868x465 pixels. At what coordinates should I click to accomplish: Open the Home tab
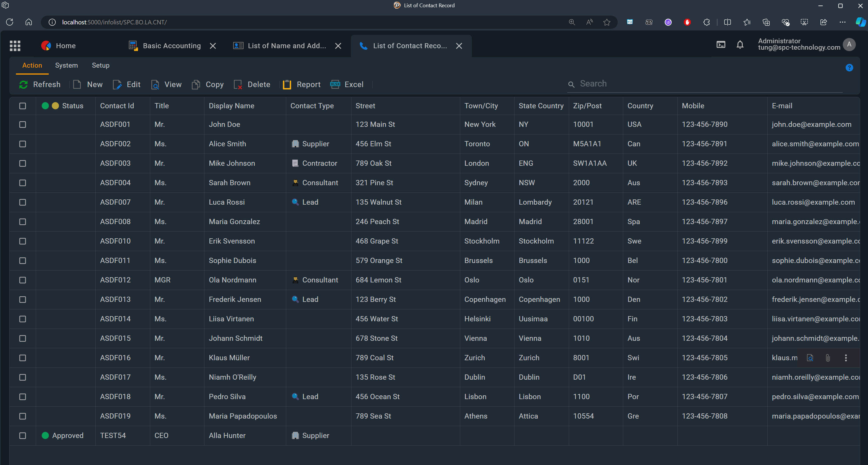(x=58, y=46)
